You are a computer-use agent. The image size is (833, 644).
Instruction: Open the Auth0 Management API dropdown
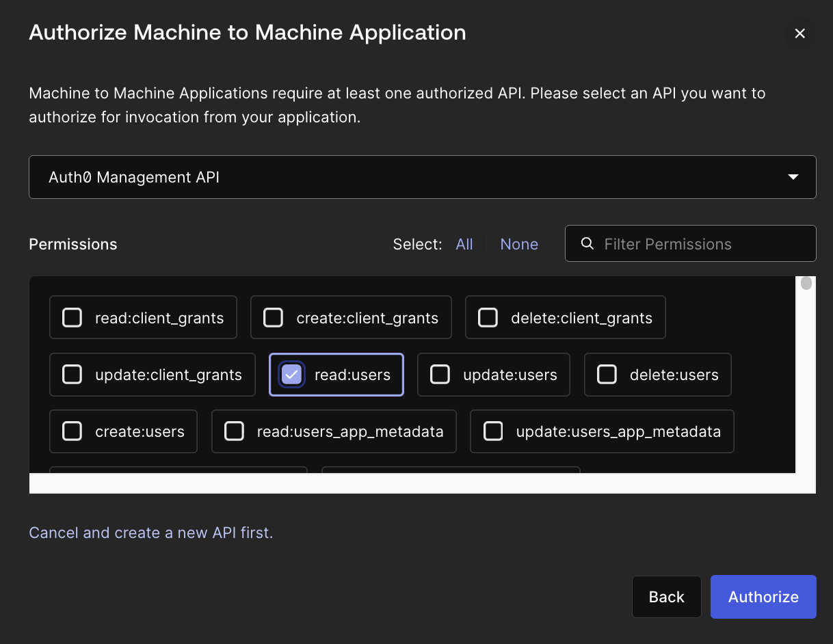[793, 176]
